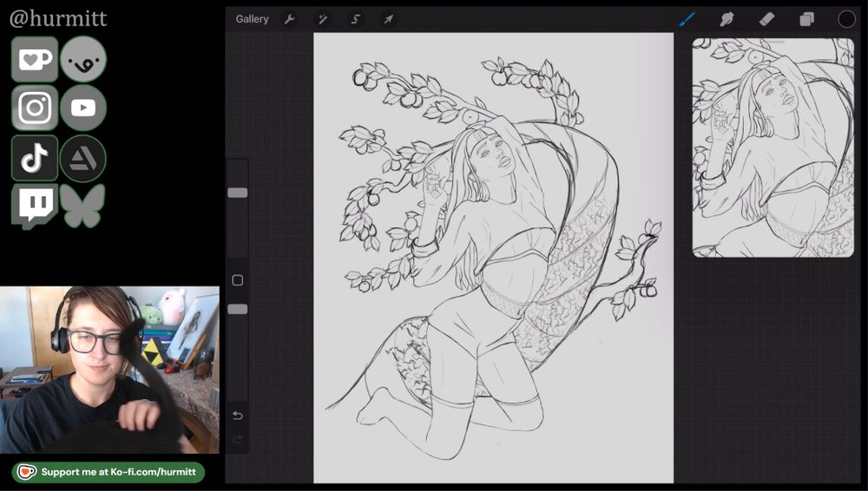Open the Actions wrench menu
Image resolution: width=868 pixels, height=491 pixels.
(x=289, y=19)
